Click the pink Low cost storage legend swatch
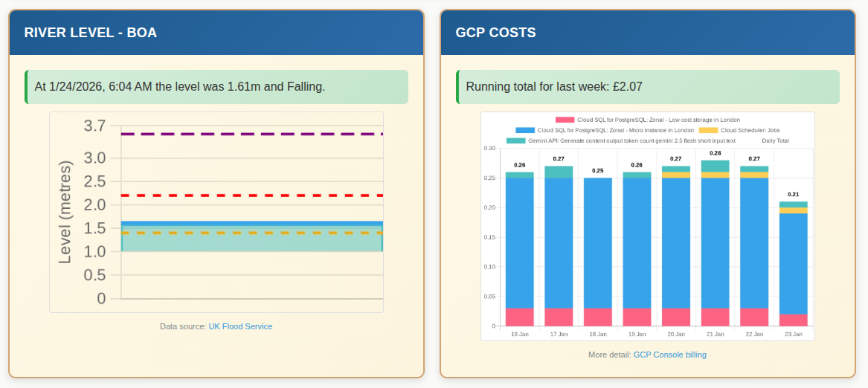This screenshot has height=388, width=868. coord(565,120)
